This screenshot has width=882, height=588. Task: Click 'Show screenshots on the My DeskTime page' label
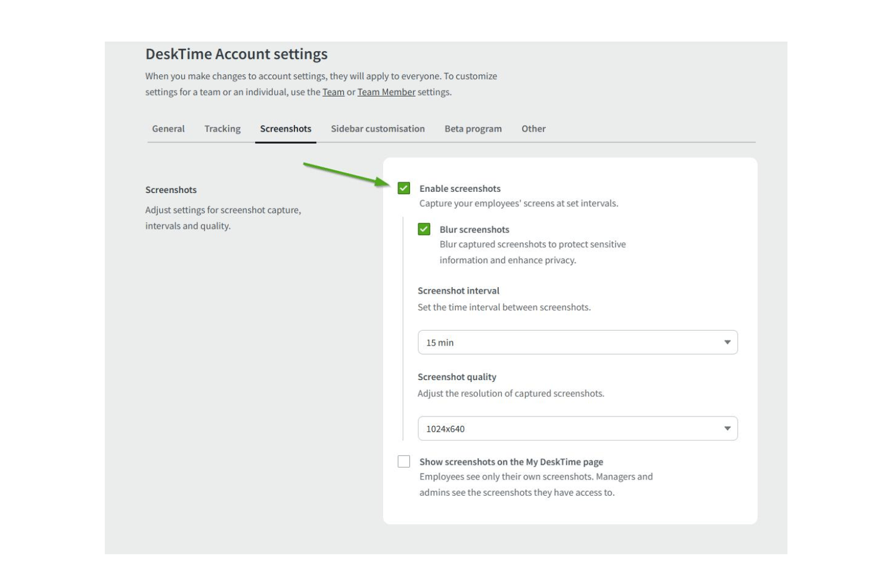pyautogui.click(x=511, y=462)
